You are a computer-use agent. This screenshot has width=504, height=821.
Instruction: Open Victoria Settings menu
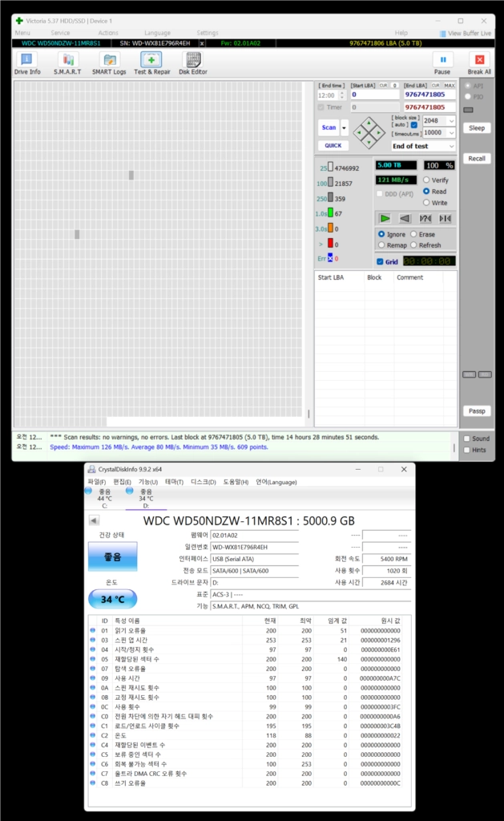point(208,33)
